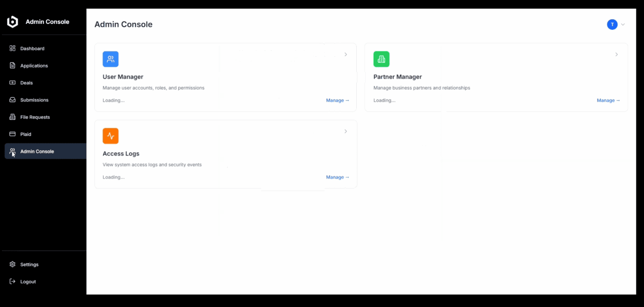Select the blue User Manager icon

click(110, 59)
